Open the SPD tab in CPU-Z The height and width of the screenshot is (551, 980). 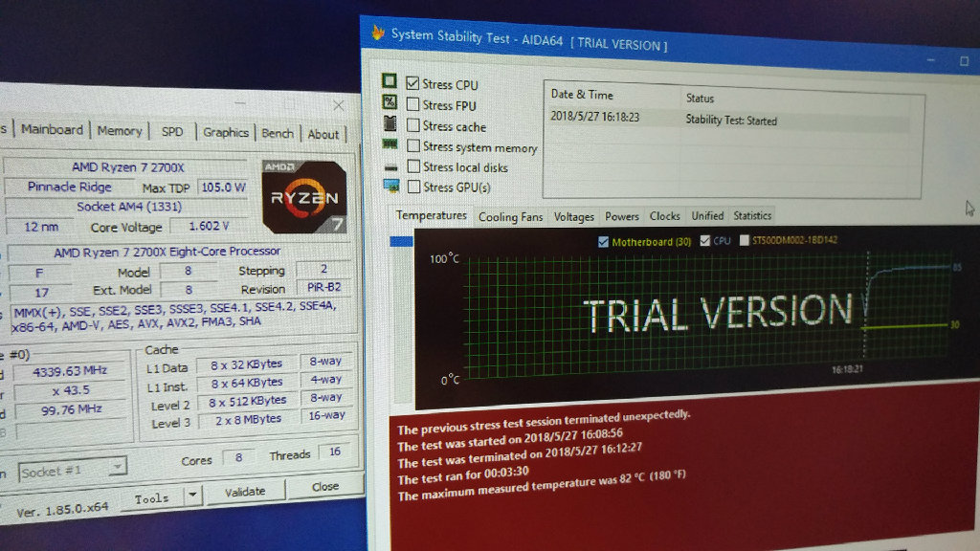(172, 132)
